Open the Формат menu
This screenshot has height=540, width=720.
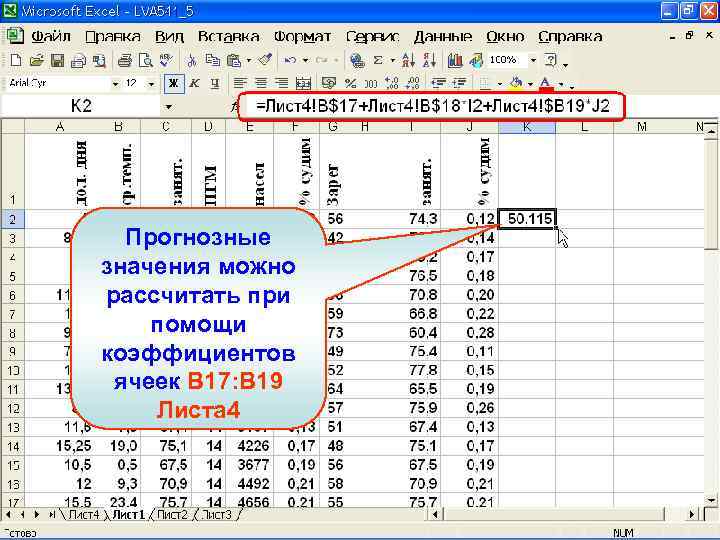point(302,37)
